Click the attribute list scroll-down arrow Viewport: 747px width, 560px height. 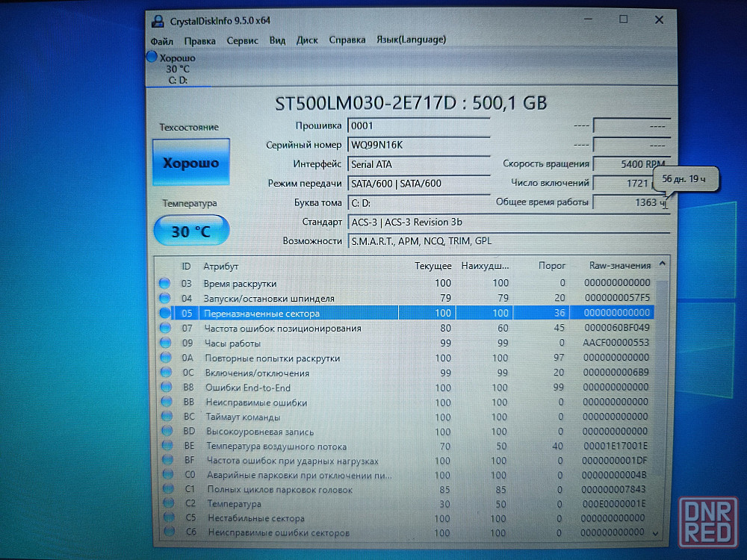pos(656,533)
